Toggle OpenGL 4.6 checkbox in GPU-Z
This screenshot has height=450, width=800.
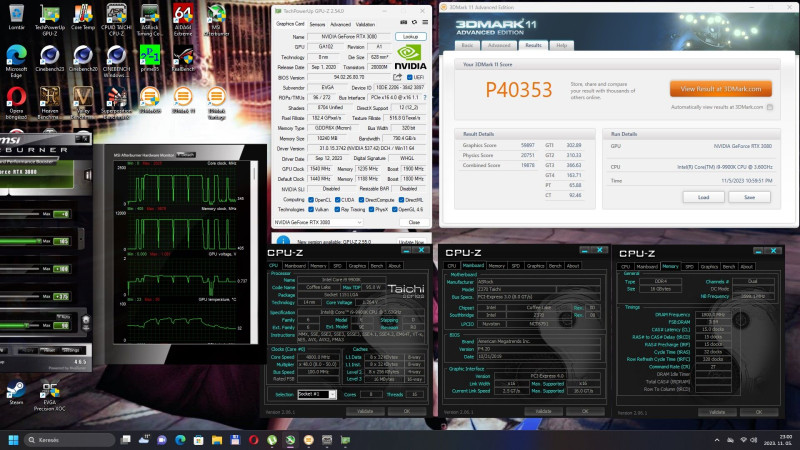[394, 209]
